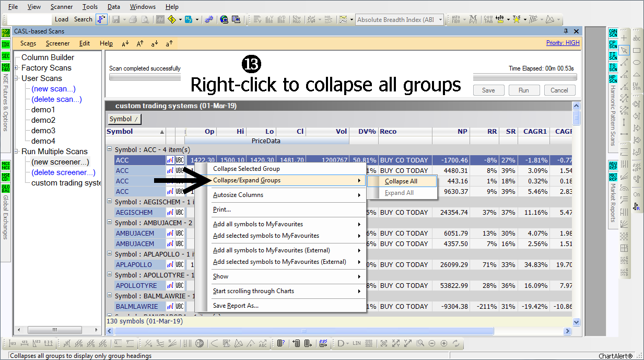
Task: Toggle the grid icon in the bottom toolbar
Action: click(369, 343)
